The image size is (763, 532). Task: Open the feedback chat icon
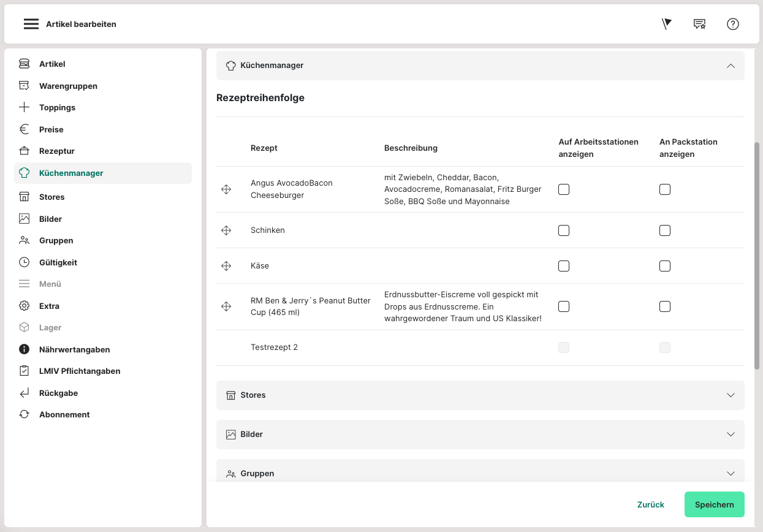click(699, 24)
